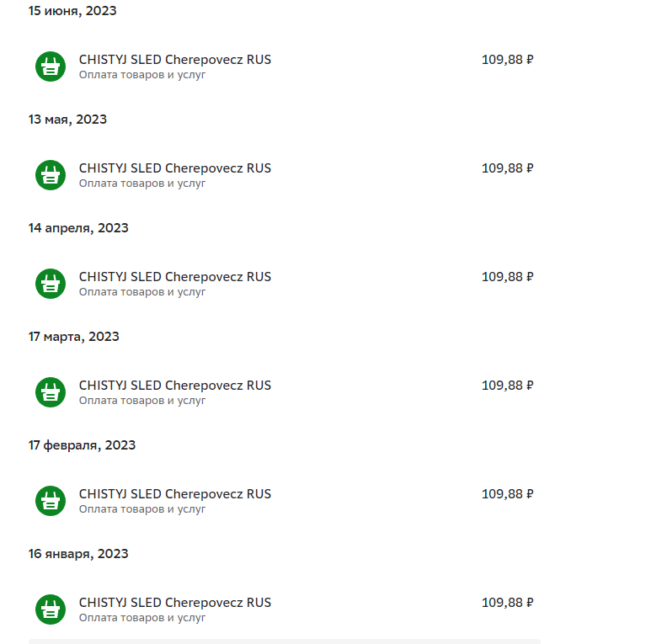Viewport: 651px width, 644px height.
Task: Click the basket icon for 16 января payment
Action: tap(51, 609)
